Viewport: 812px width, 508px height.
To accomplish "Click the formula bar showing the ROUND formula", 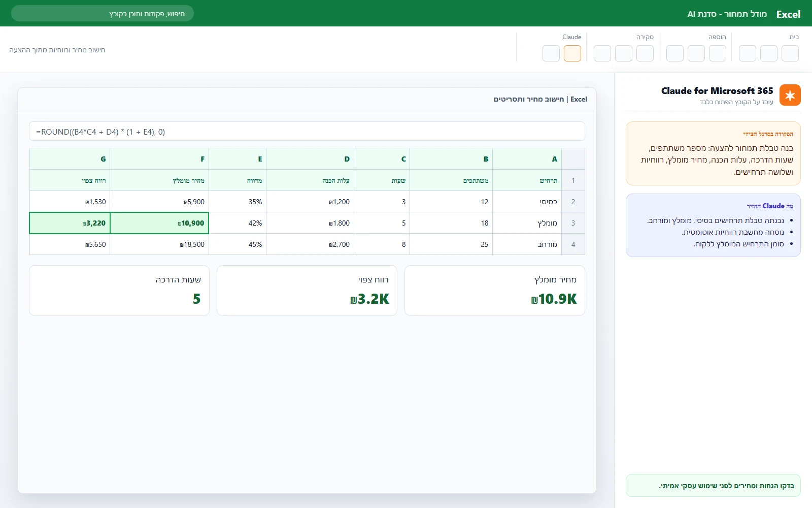I will point(307,131).
